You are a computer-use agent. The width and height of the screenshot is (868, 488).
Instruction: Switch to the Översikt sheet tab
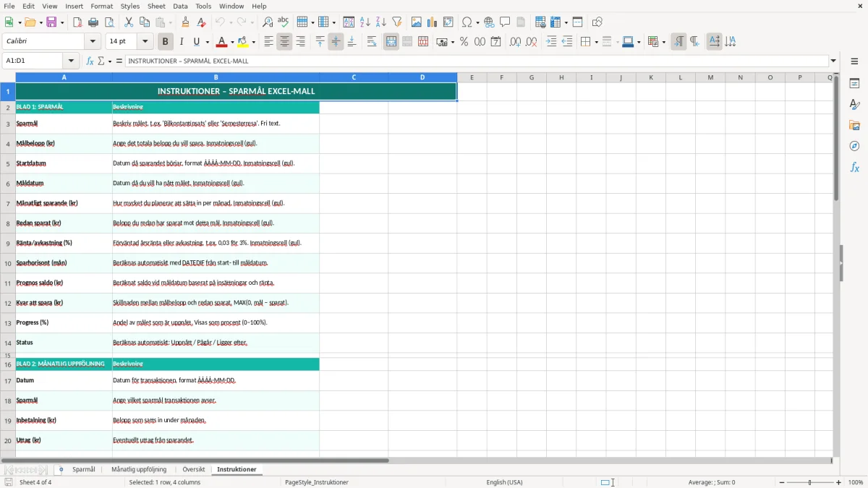click(194, 469)
